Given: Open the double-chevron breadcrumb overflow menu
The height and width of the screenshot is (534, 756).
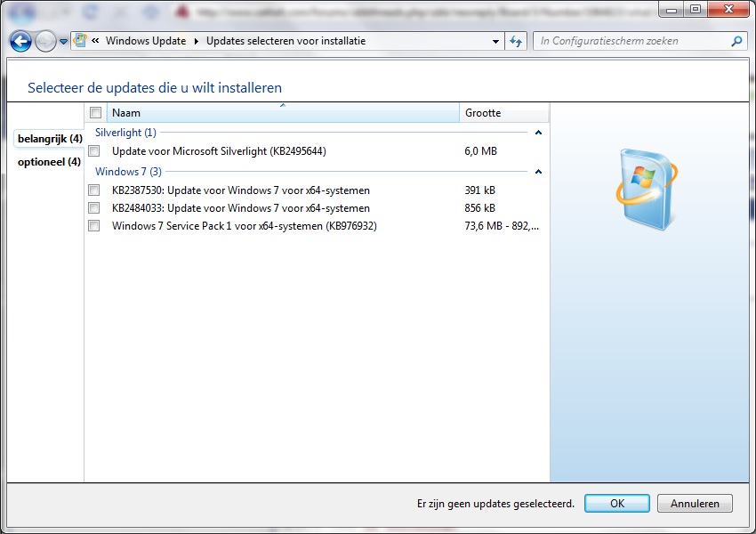Looking at the screenshot, I should coord(95,41).
